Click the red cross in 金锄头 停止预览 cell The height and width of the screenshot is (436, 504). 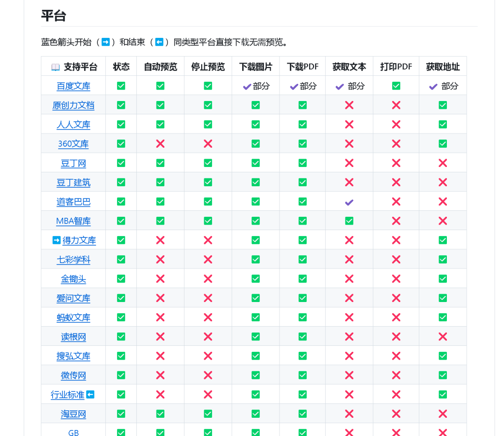coord(208,279)
